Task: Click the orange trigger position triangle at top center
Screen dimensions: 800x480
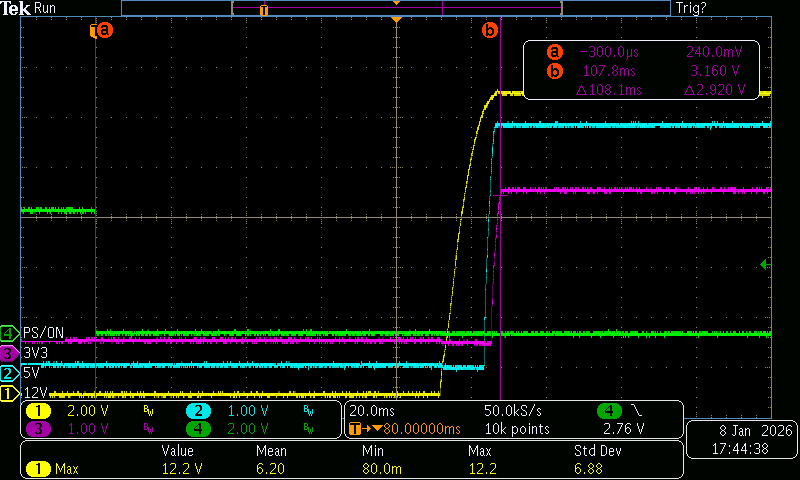Action: click(x=397, y=20)
